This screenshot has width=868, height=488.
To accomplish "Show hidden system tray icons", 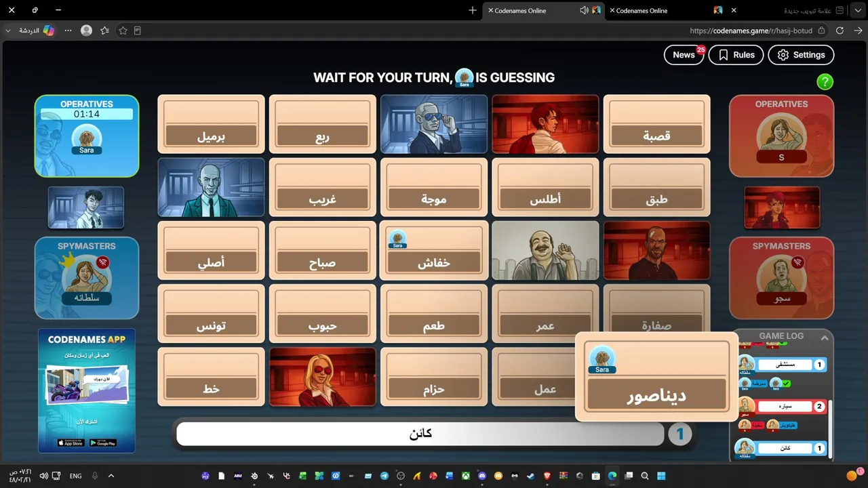I will coord(111,476).
